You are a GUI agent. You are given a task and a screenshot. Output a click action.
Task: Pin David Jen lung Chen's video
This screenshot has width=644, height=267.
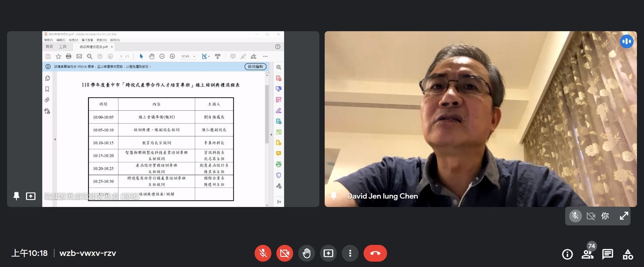pos(334,196)
